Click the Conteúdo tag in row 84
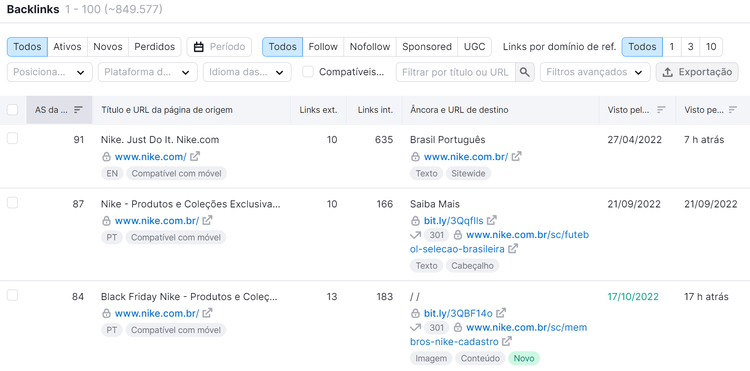Image resolution: width=750 pixels, height=371 pixels. pos(480,358)
